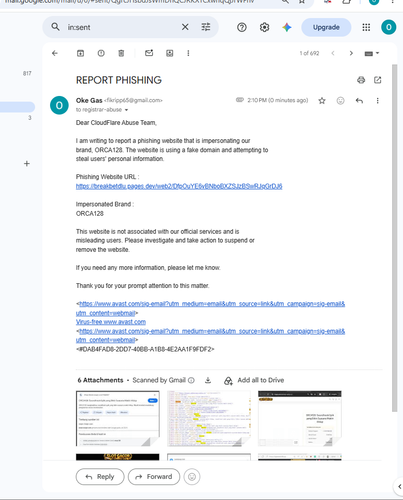Star the message from Oke Gas

pyautogui.click(x=322, y=101)
